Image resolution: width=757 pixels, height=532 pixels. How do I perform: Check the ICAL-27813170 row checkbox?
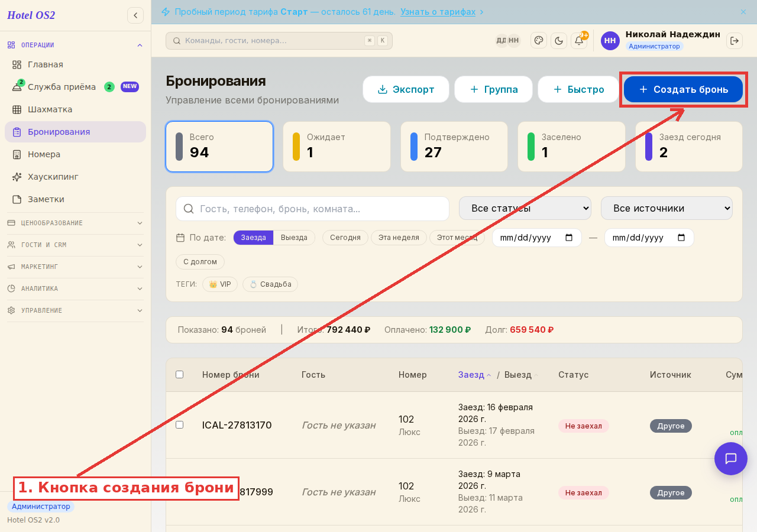[x=180, y=424]
